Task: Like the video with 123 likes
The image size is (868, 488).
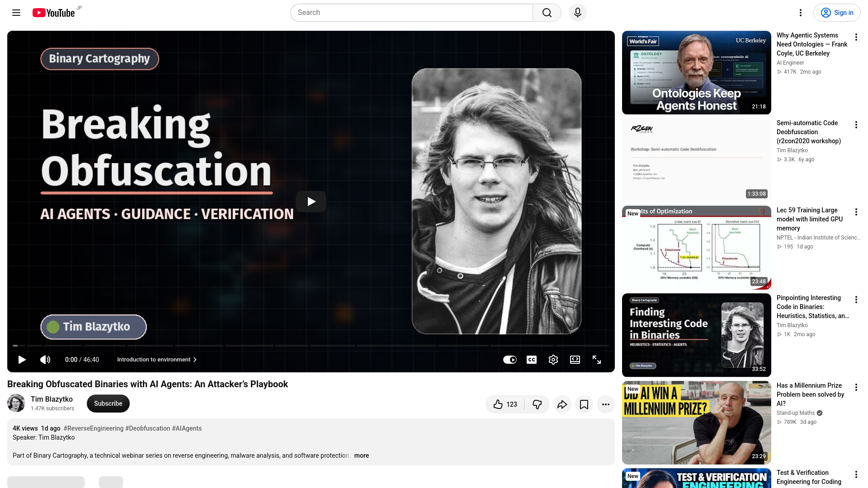Action: [505, 404]
